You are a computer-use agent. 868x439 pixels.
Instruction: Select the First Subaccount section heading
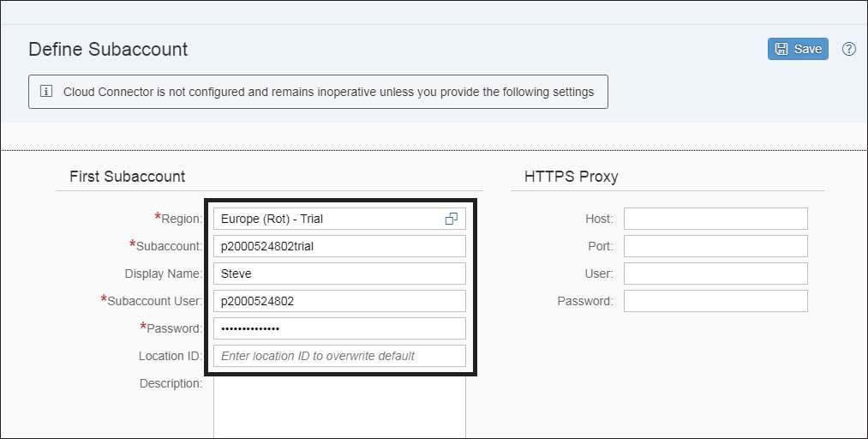(128, 177)
